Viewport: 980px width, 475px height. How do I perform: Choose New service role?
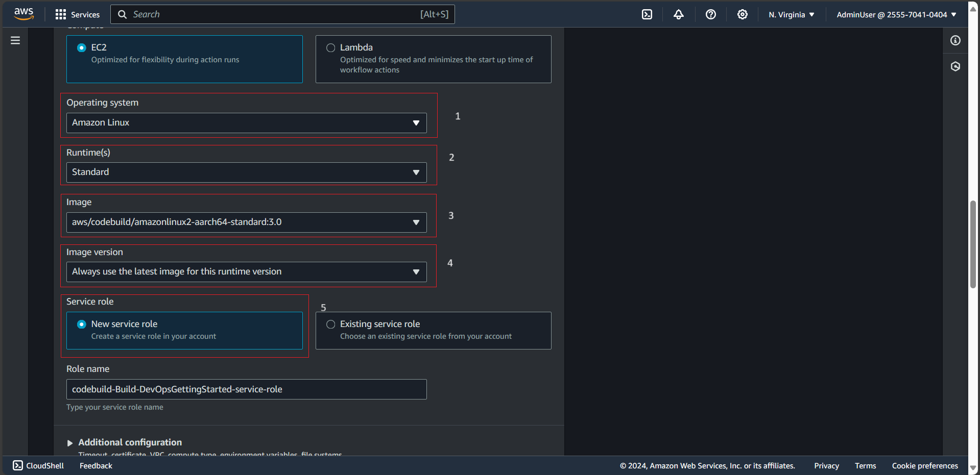[184, 331]
